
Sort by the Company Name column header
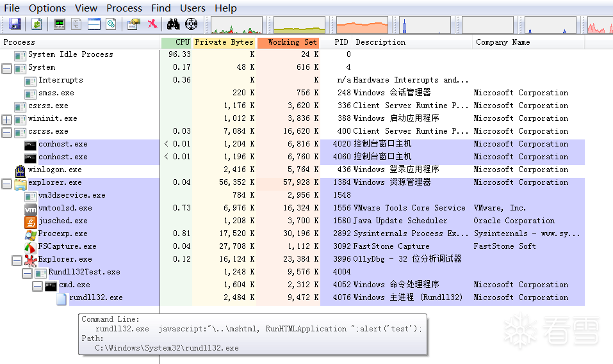tap(528, 42)
